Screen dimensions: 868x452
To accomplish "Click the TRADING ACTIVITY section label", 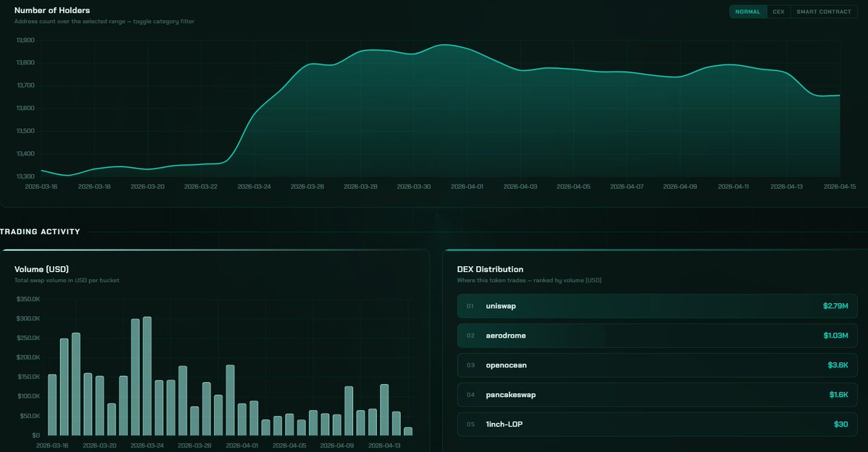I will (41, 231).
